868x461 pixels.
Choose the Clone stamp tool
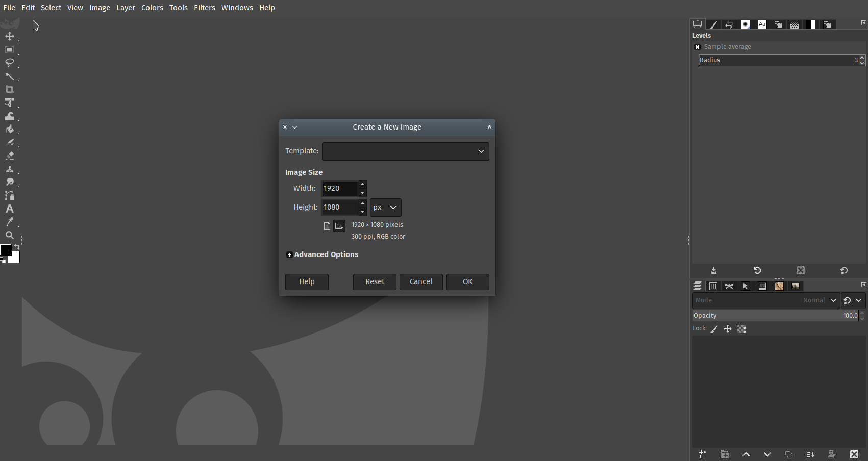10,169
